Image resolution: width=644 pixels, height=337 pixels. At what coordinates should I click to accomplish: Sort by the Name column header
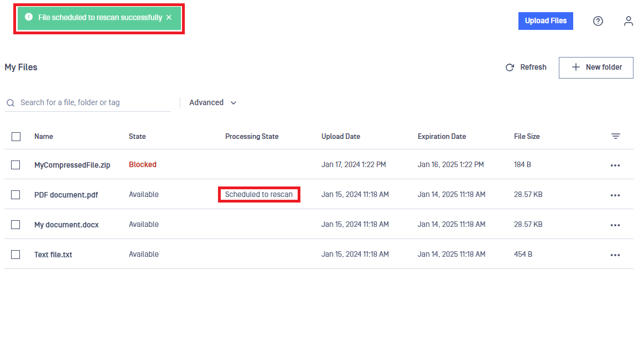click(x=44, y=137)
